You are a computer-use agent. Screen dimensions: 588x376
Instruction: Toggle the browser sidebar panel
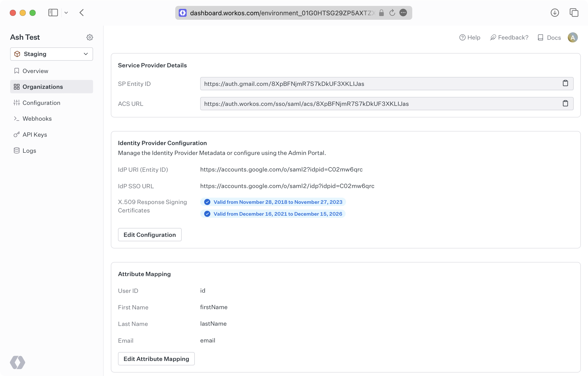pos(53,13)
